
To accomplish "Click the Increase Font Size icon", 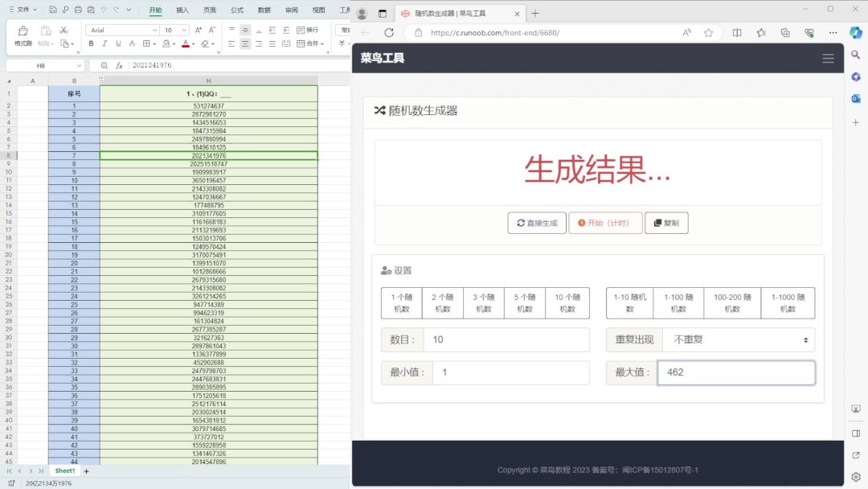I will (199, 30).
